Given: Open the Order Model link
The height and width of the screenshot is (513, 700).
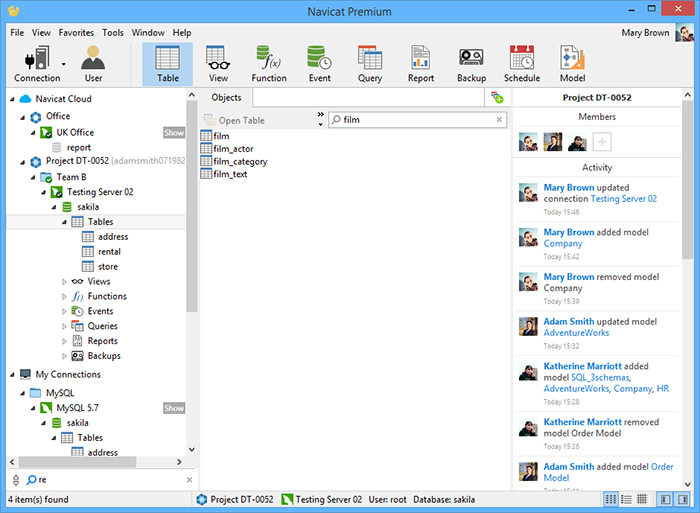Looking at the screenshot, I should 608,472.
